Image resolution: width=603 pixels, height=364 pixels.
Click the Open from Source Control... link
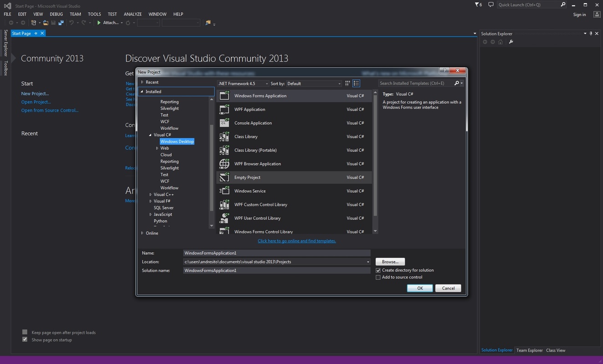point(50,111)
